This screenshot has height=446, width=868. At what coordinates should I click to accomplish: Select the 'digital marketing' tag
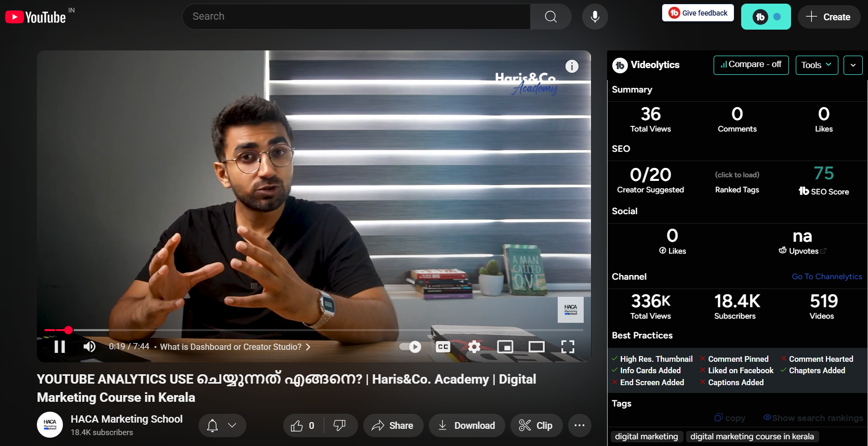point(647,437)
